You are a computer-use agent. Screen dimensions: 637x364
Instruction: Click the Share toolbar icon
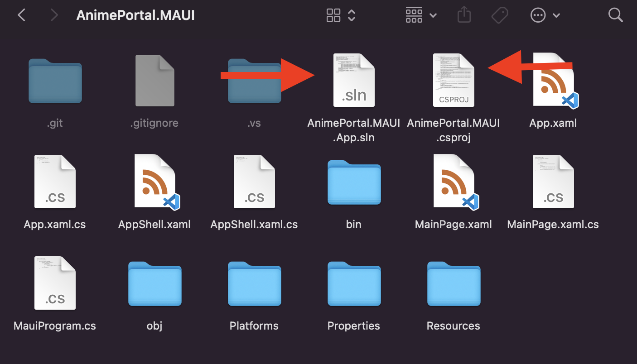point(464,15)
